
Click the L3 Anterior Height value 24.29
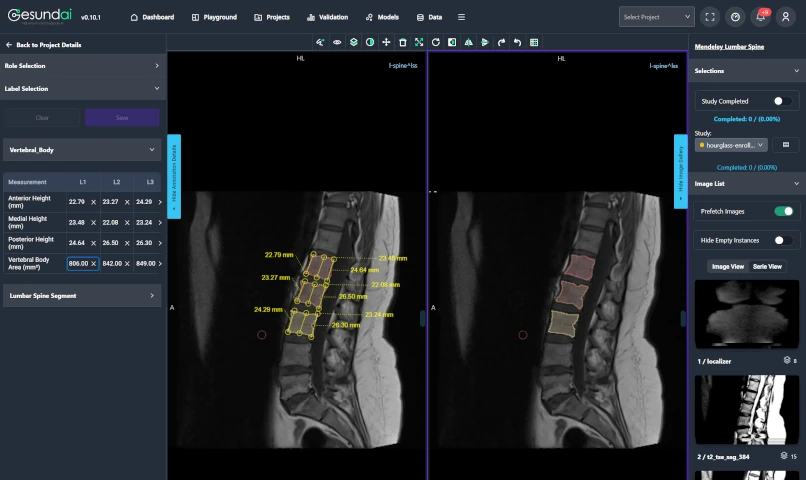coord(144,202)
